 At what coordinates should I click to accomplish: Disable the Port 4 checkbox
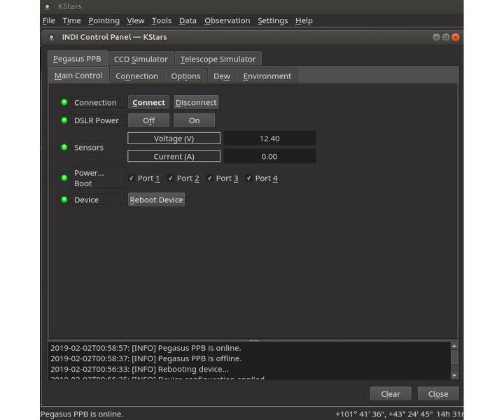[x=249, y=178]
